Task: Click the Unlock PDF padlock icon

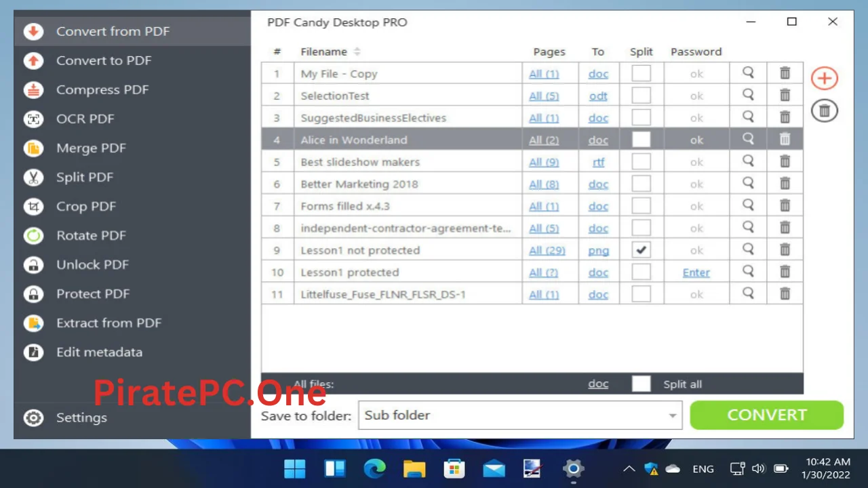Action: point(33,264)
